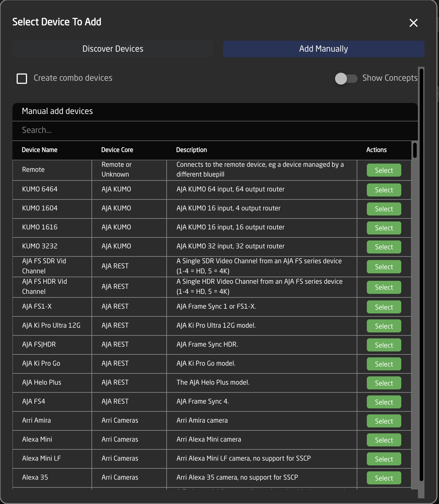Click the 'Actions' column header

pyautogui.click(x=376, y=150)
